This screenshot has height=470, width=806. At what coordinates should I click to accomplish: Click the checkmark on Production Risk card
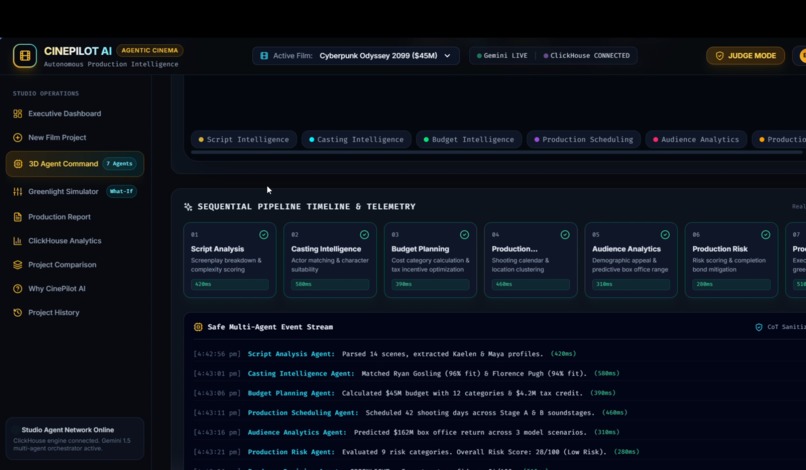coord(766,234)
